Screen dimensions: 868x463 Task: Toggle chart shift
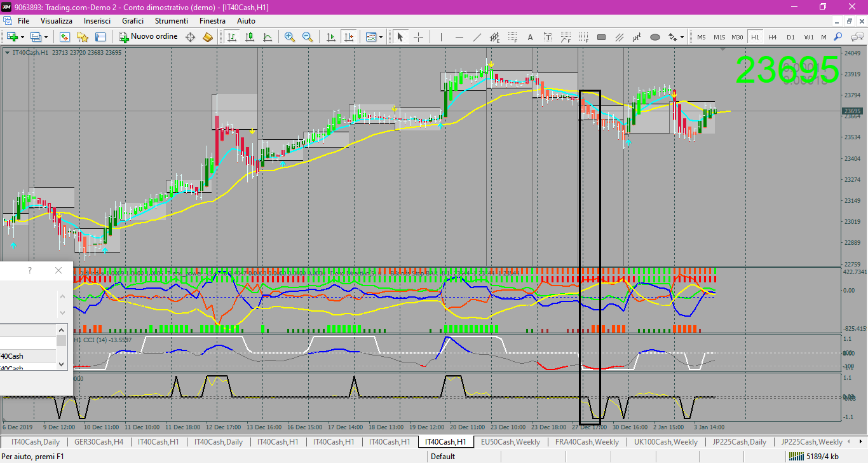click(348, 37)
